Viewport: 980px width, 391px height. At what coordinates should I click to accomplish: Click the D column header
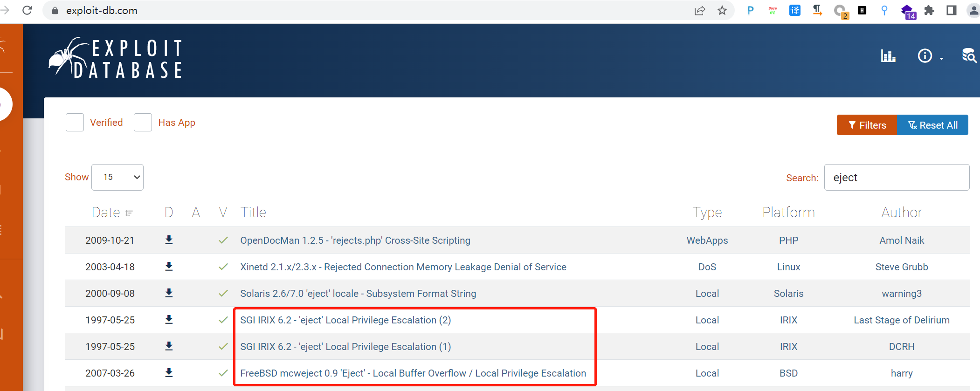pyautogui.click(x=169, y=213)
